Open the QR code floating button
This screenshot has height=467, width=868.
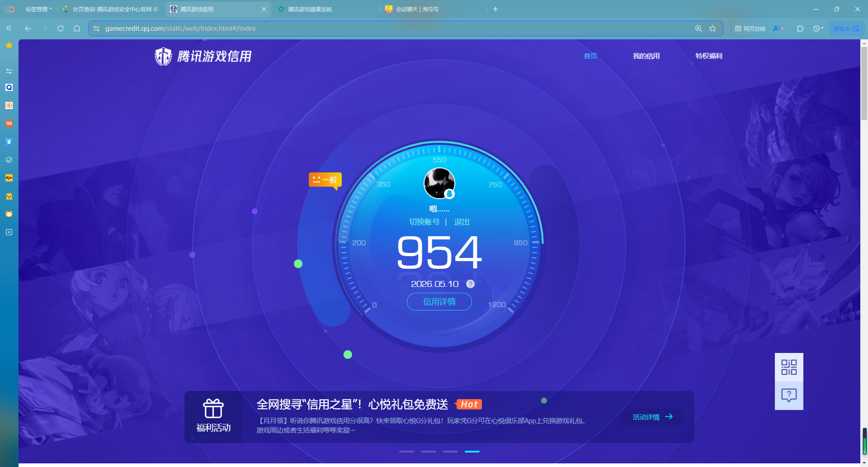pos(789,367)
